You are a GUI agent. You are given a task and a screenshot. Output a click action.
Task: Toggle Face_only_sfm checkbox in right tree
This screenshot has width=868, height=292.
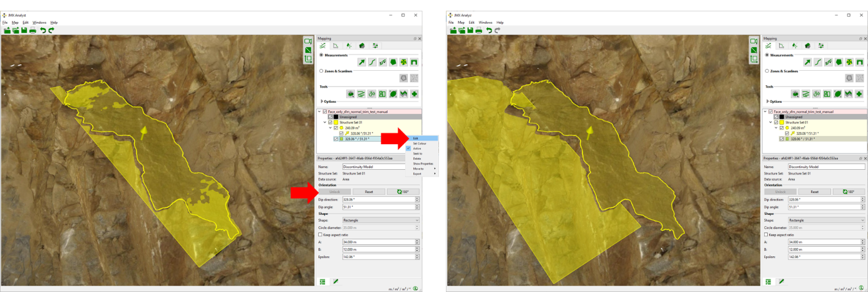pos(770,112)
